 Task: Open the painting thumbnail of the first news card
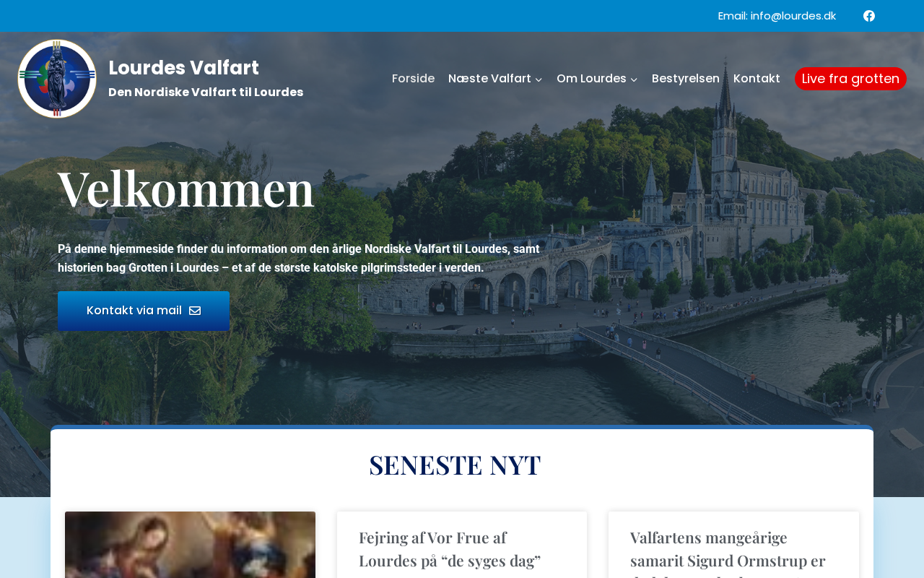[x=190, y=545]
